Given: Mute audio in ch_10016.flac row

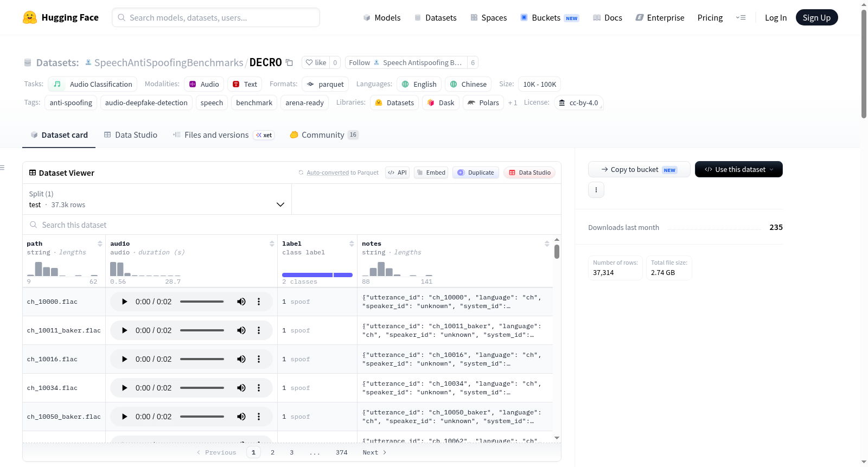Looking at the screenshot, I should [x=241, y=359].
